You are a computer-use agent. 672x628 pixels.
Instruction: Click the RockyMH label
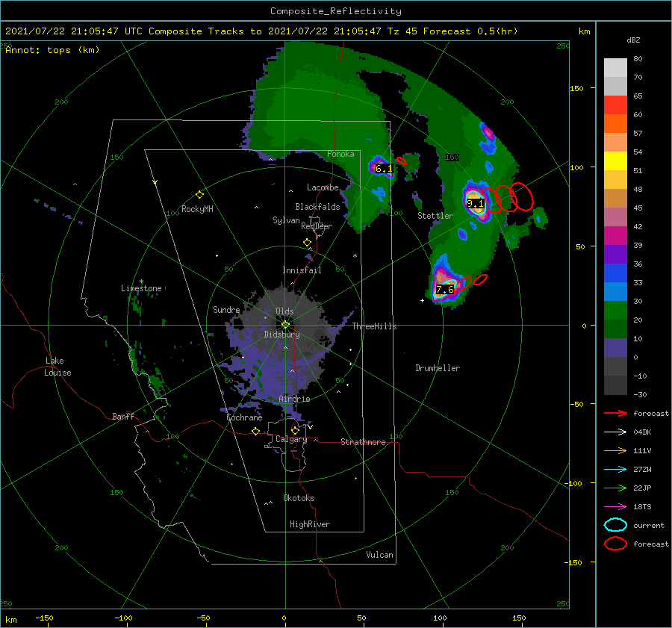point(197,209)
